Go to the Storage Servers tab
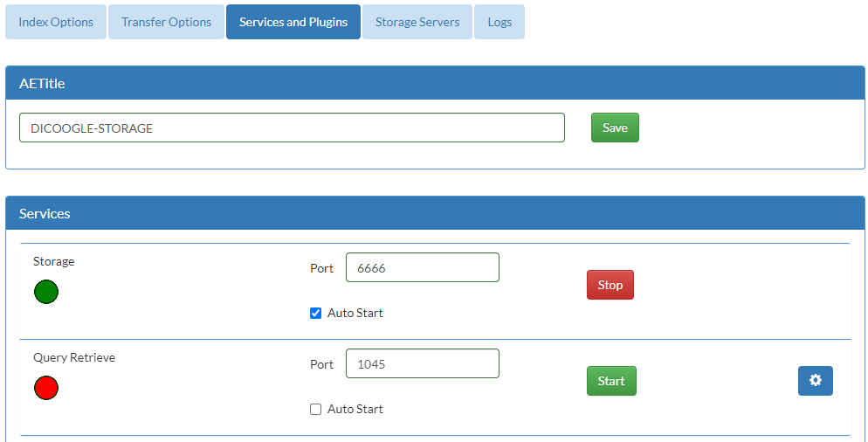This screenshot has height=442, width=868. coord(417,22)
